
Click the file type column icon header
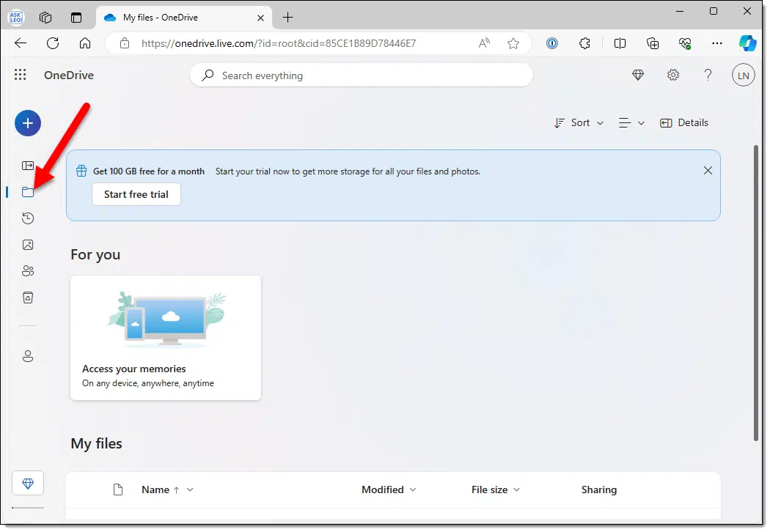[118, 489]
